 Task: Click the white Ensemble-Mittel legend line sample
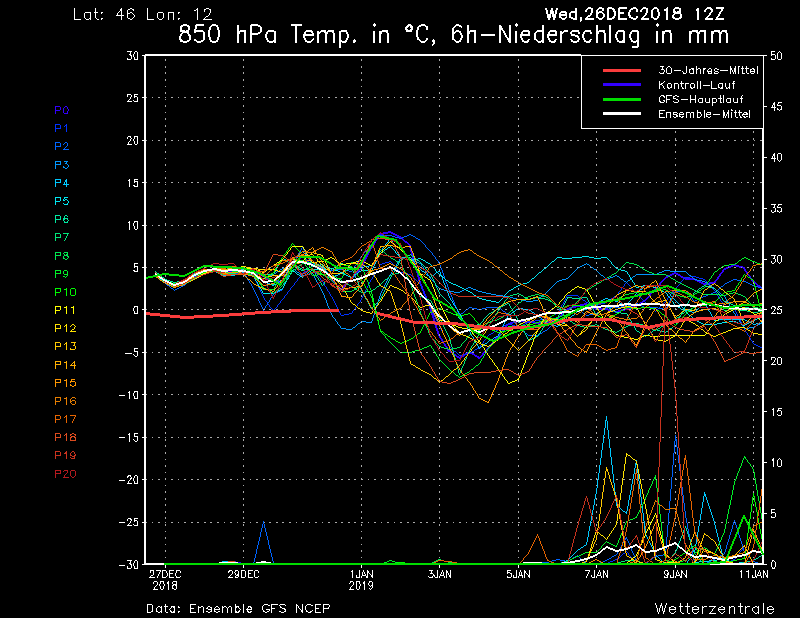tap(622, 114)
